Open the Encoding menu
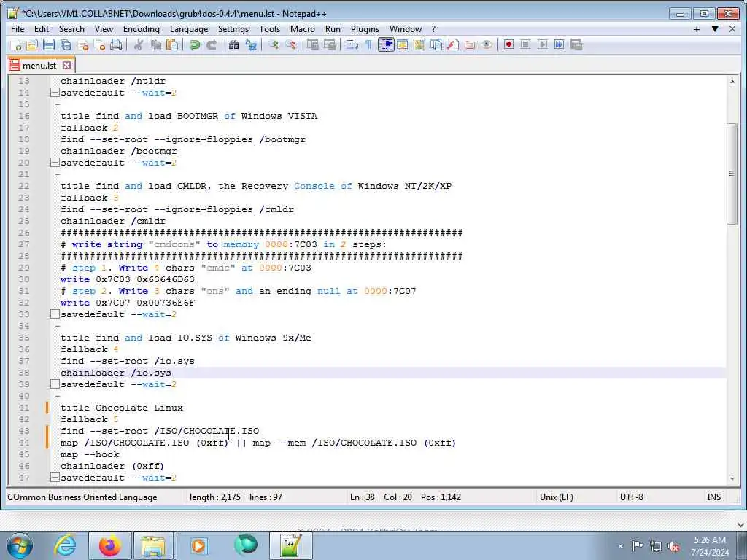The height and width of the screenshot is (560, 747). (x=142, y=29)
